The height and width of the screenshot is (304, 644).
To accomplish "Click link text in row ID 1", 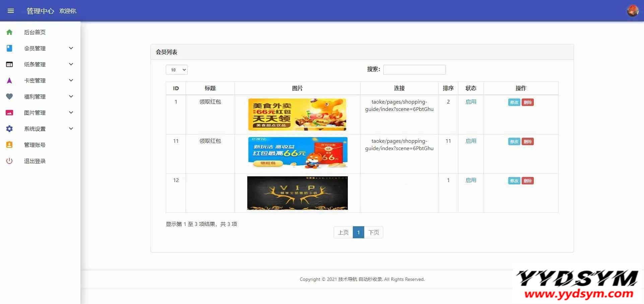I will pos(399,105).
